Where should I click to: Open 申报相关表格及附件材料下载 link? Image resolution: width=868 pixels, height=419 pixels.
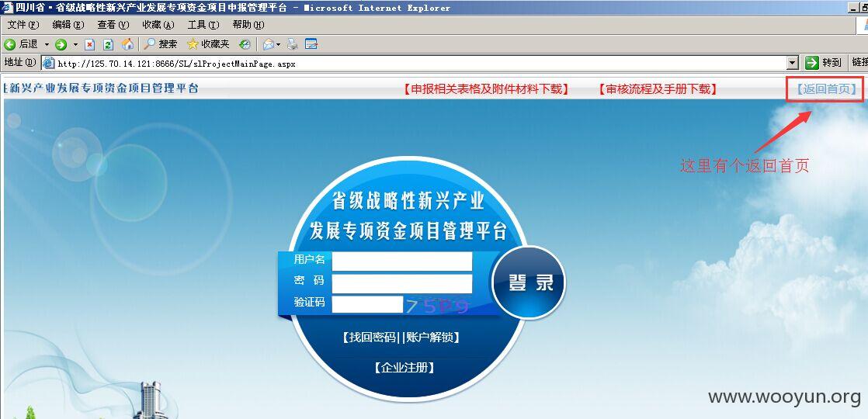(x=485, y=88)
